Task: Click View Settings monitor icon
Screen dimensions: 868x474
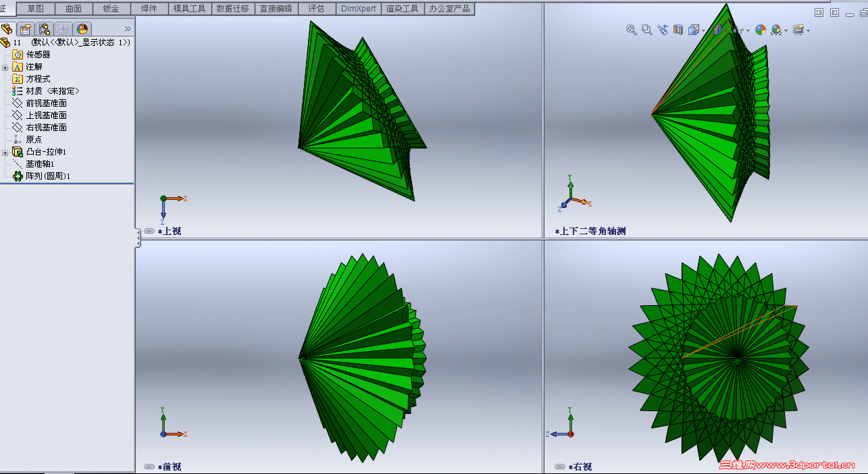Action: [x=798, y=30]
